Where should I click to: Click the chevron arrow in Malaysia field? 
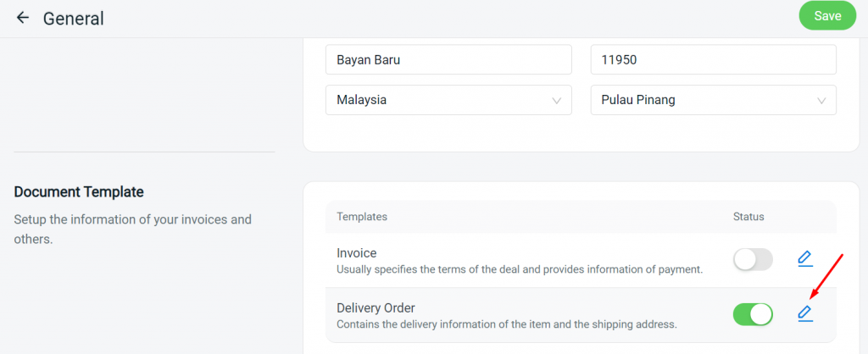[x=557, y=100]
